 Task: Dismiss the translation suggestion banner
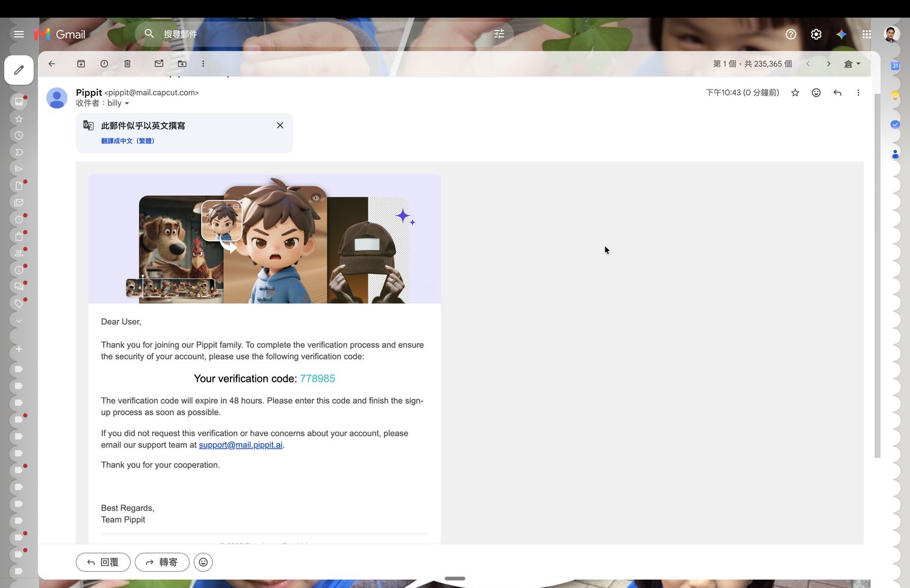(x=280, y=125)
